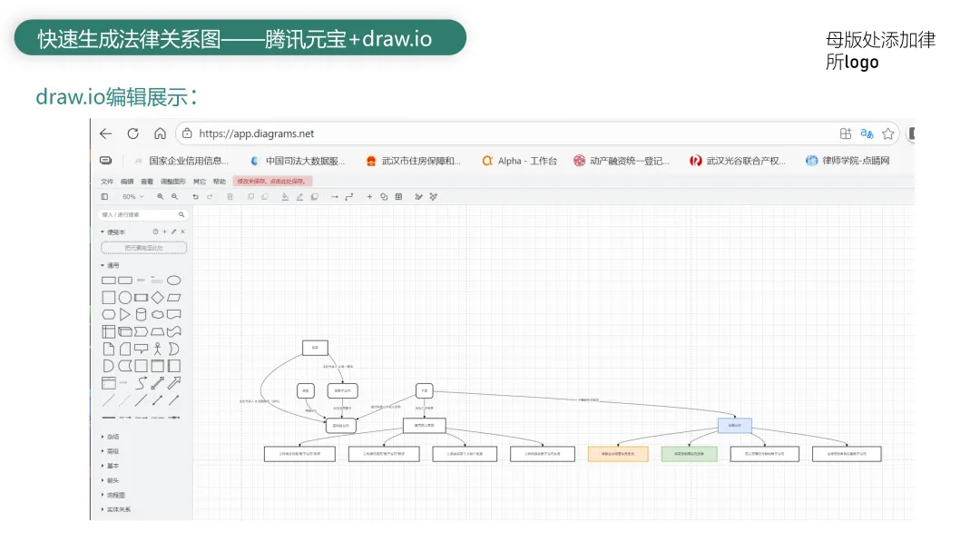The width and height of the screenshot is (980, 552).
Task: Open the 武汉光谷联合产权 bookmark
Action: pos(738,161)
